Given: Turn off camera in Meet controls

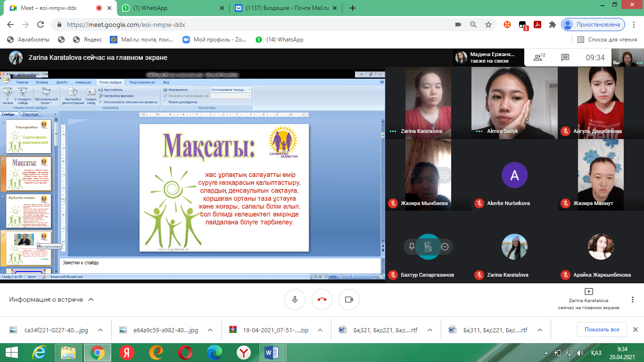Looking at the screenshot, I should click(x=349, y=299).
